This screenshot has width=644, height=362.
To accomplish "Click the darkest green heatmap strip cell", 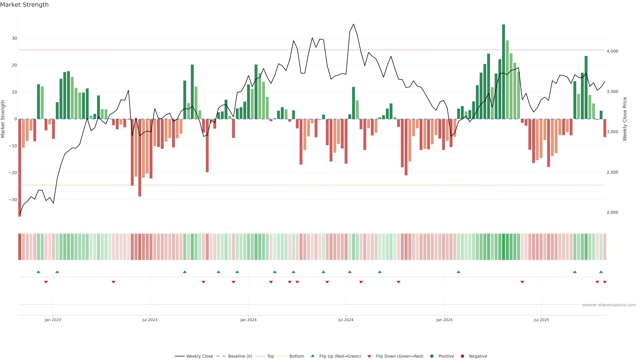I will click(x=503, y=247).
